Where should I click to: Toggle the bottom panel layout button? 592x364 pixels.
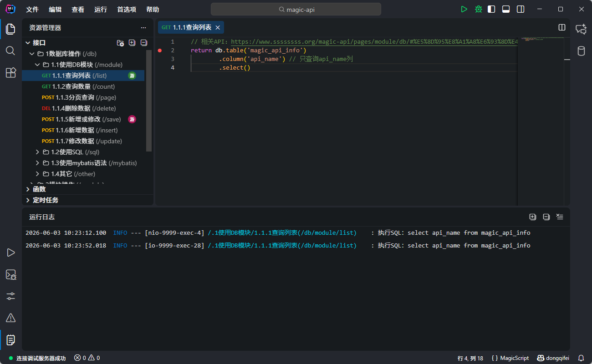(506, 9)
